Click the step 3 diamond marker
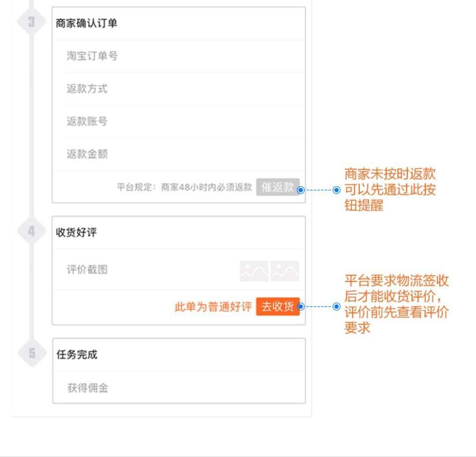476x457 pixels. 31,22
